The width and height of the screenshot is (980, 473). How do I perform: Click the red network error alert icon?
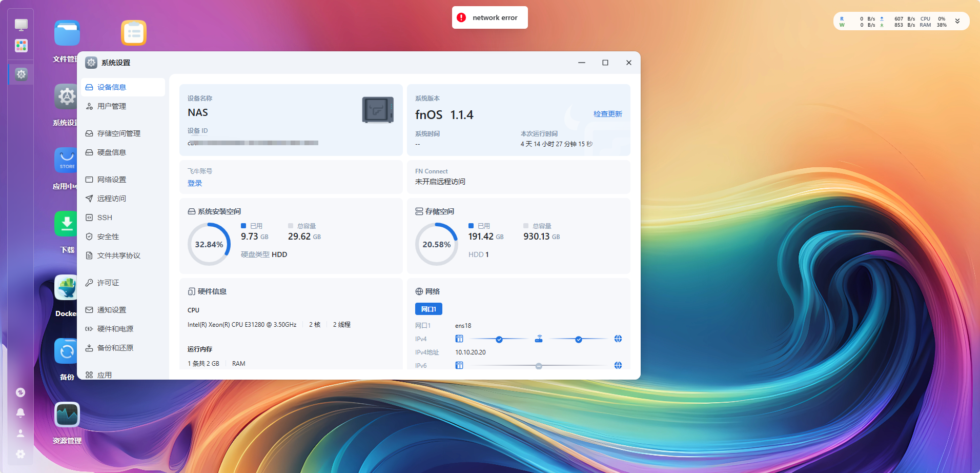coord(461,17)
